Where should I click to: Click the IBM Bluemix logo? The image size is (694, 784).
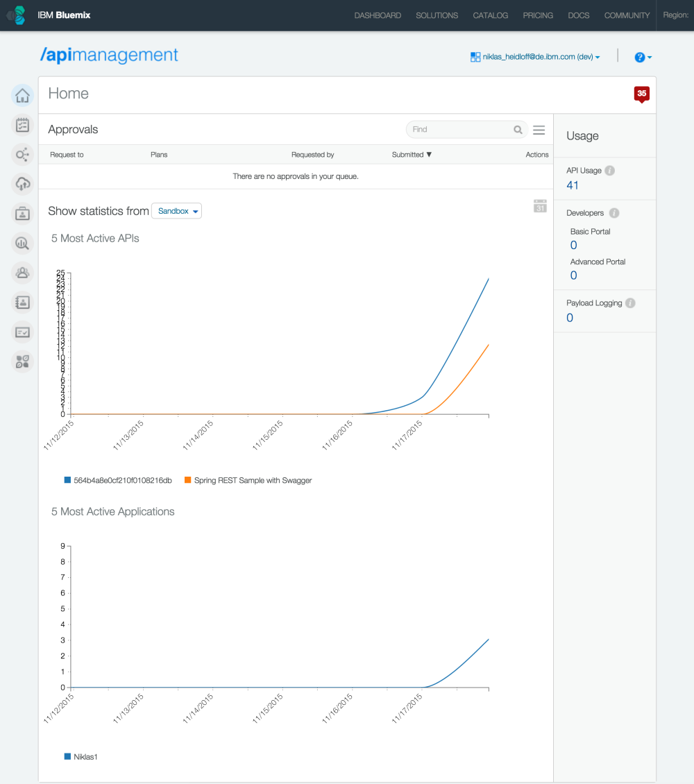coord(17,15)
